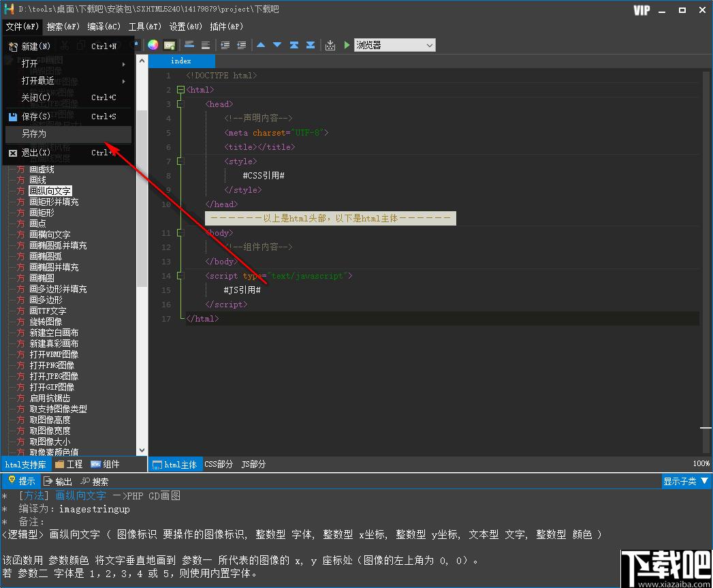The image size is (713, 588).
Task: Click the move-to-top double arrow icon
Action: point(294,45)
